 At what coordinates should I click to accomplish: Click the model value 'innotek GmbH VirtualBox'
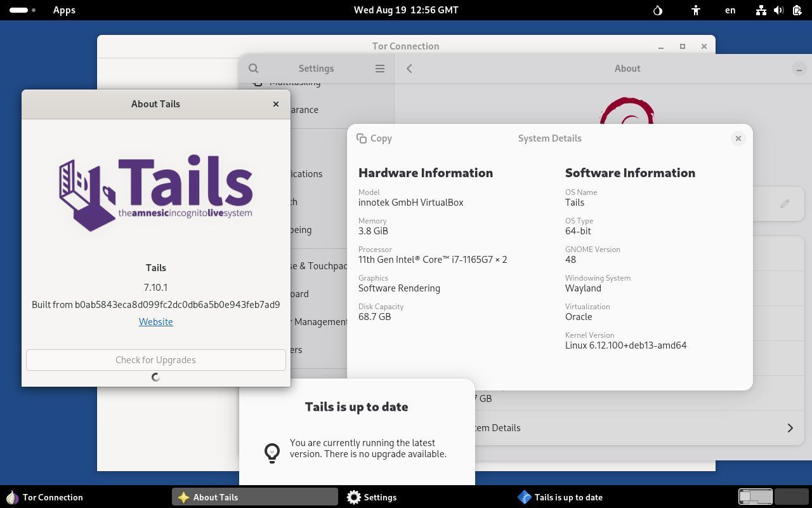pos(411,203)
